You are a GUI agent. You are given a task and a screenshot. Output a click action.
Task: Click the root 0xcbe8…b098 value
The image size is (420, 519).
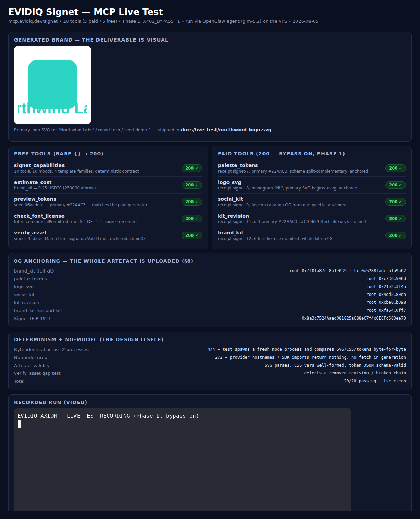pos(386,302)
